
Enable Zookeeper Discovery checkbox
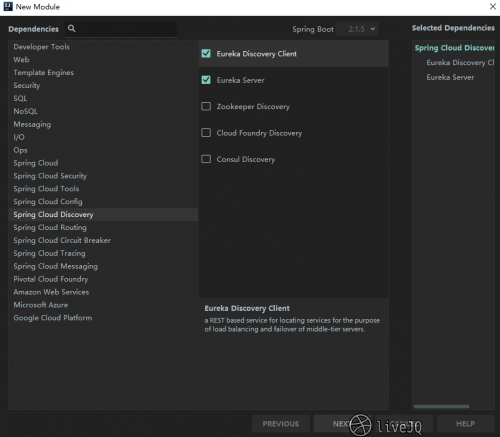(206, 106)
